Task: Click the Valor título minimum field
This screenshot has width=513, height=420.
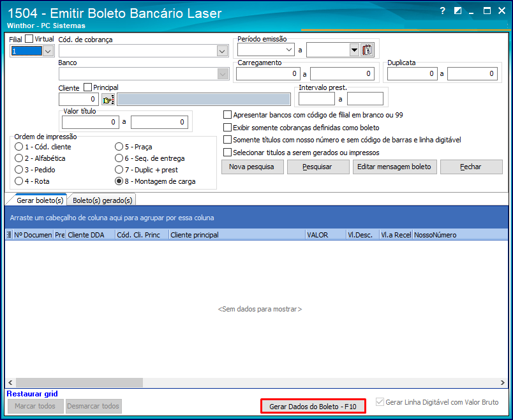Action: click(91, 122)
